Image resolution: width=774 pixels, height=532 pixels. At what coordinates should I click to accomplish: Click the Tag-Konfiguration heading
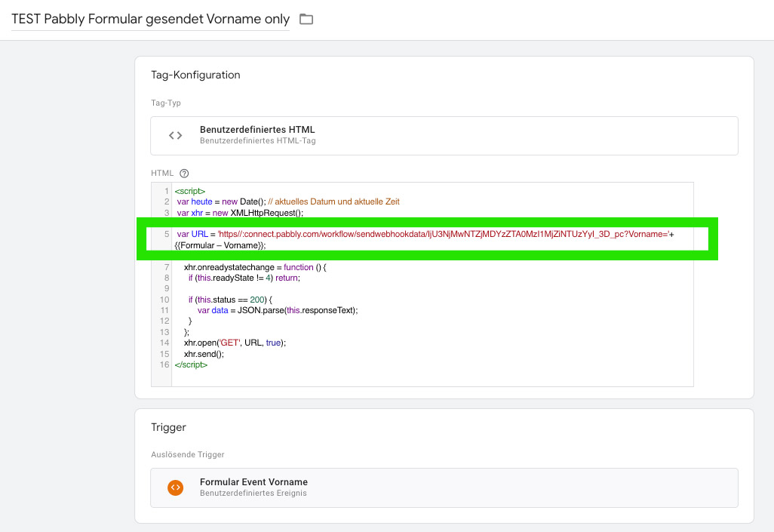pos(195,75)
